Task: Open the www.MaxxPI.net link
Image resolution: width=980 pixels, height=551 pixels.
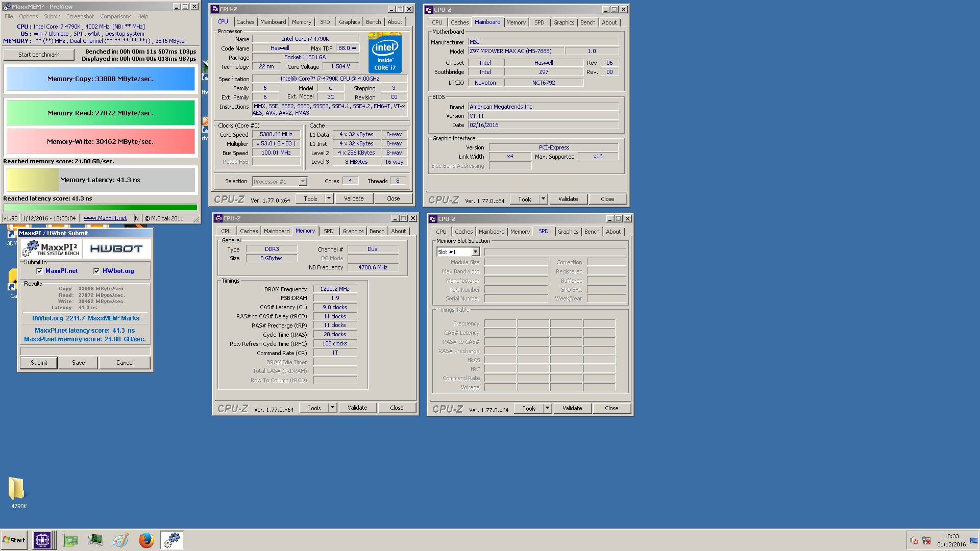Action: point(105,218)
